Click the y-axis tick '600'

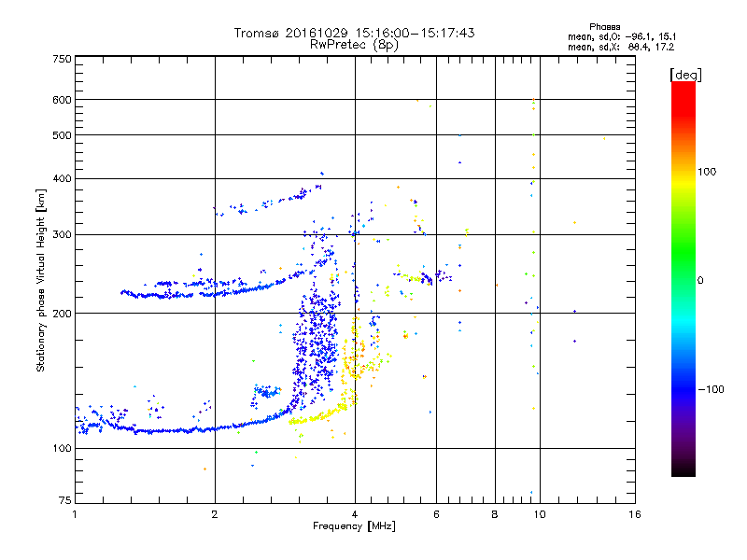click(x=63, y=100)
